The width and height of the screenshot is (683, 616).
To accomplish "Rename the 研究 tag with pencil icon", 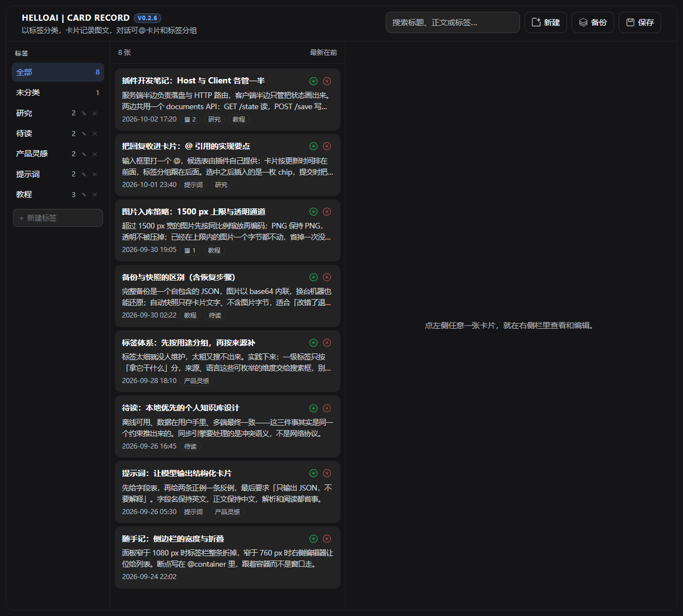I will pyautogui.click(x=84, y=113).
